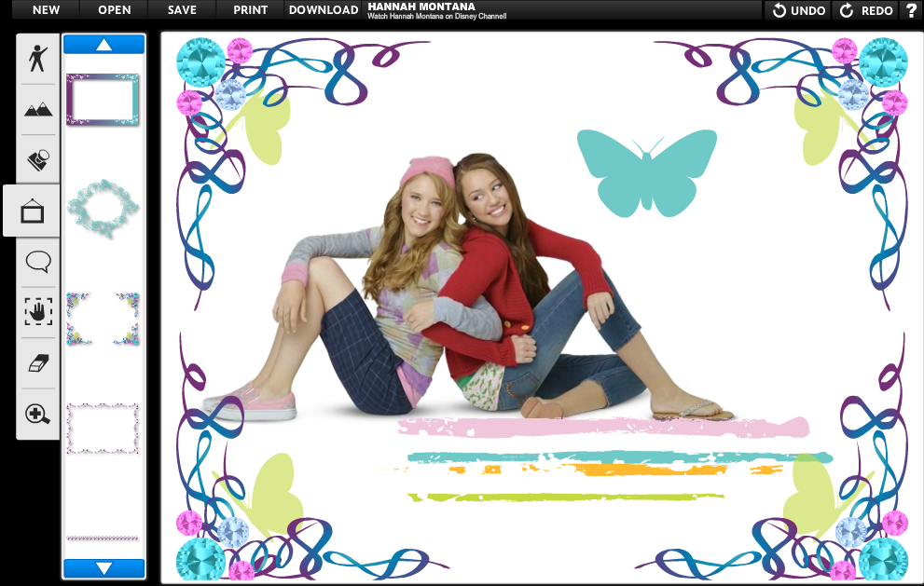Choose the stamps tool icon

click(x=37, y=159)
